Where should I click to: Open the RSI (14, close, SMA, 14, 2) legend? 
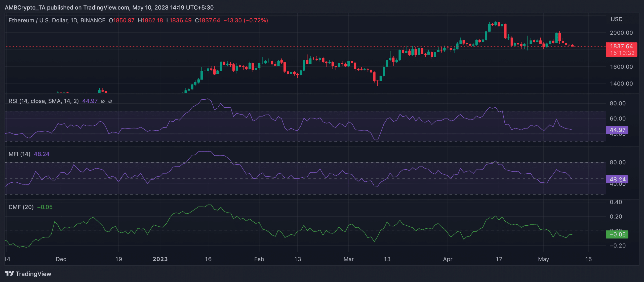(x=44, y=101)
